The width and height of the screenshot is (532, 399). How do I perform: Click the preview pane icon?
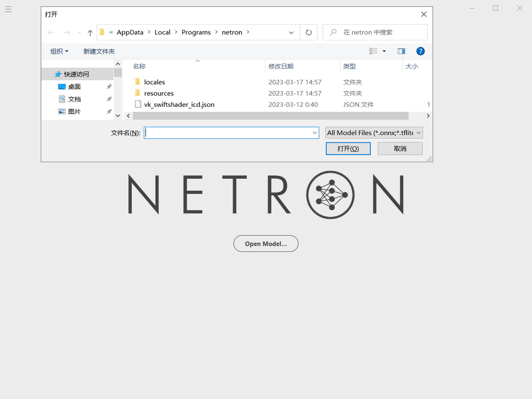(x=401, y=51)
